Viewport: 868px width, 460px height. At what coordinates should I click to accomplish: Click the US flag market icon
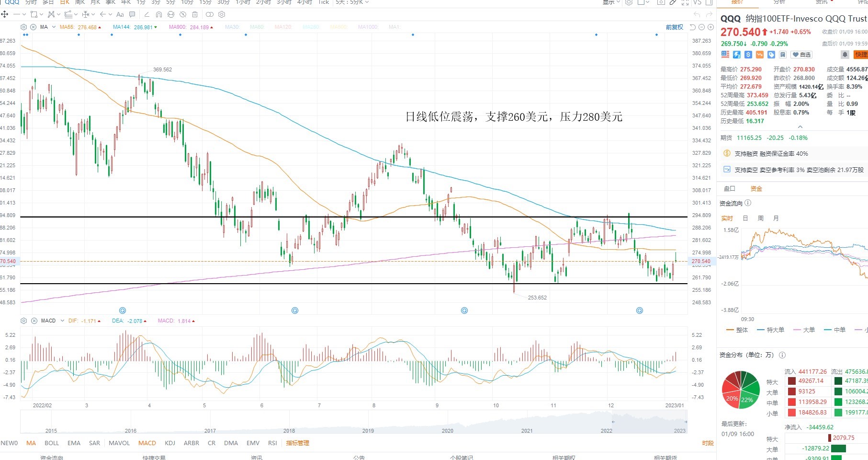click(725, 55)
